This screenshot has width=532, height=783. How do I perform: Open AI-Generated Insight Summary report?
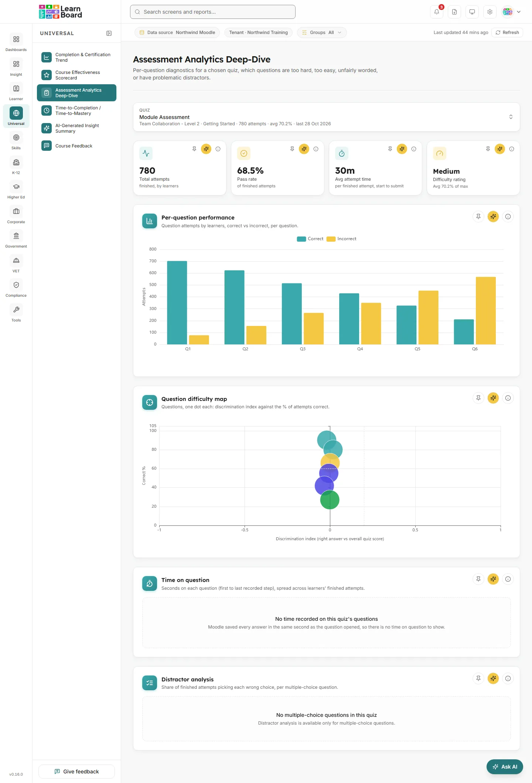pyautogui.click(x=76, y=128)
